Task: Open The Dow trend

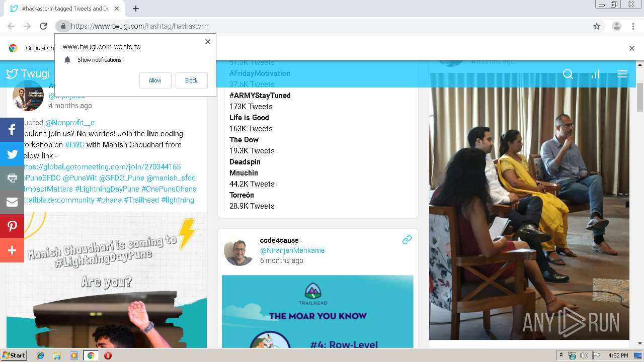Action: tap(244, 140)
